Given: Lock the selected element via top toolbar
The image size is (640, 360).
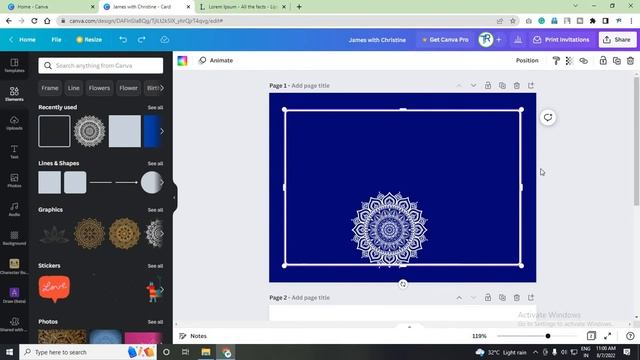Looking at the screenshot, I should click(603, 60).
